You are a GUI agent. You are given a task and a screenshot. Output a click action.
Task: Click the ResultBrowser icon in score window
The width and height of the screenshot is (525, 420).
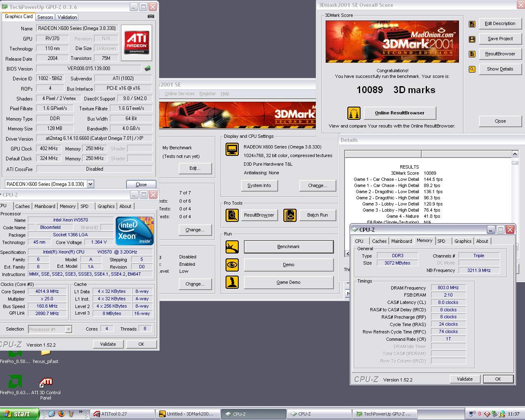[472, 54]
